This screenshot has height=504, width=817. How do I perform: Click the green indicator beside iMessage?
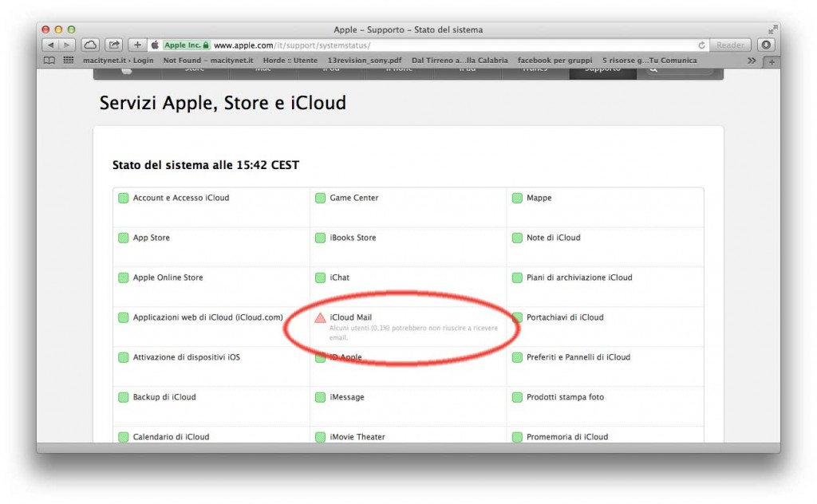point(320,397)
